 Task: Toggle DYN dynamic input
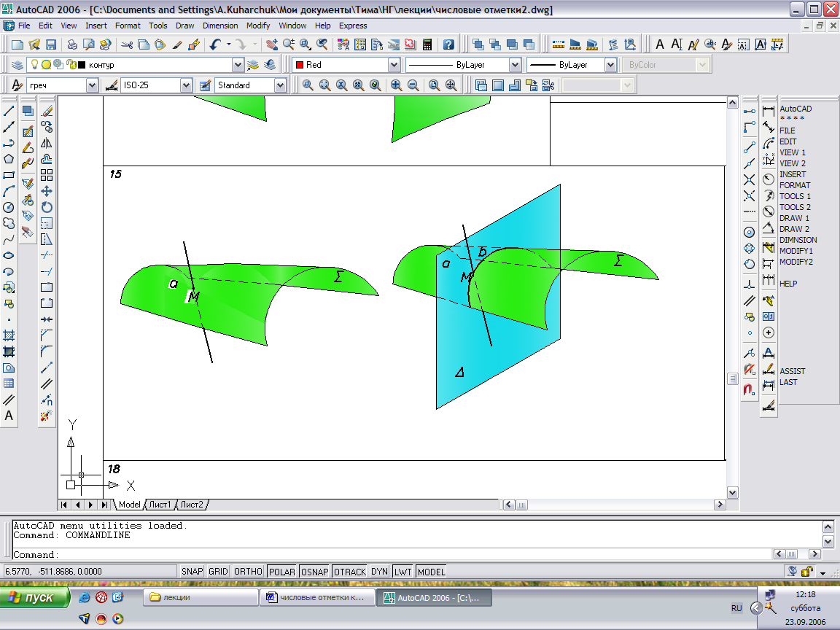pos(379,572)
